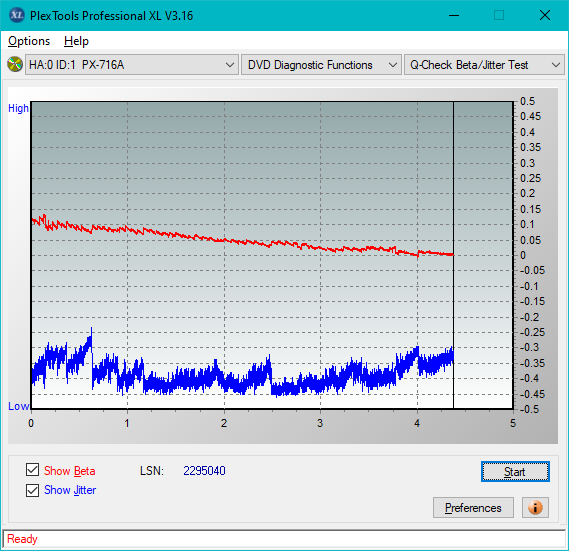The image size is (569, 551).
Task: Open the Options menu
Action: pyautogui.click(x=29, y=41)
